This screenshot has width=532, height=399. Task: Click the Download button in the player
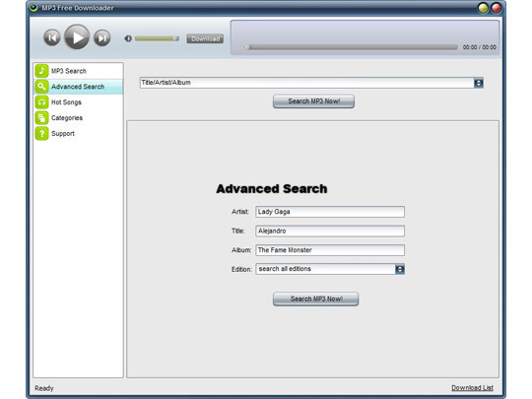(x=205, y=38)
